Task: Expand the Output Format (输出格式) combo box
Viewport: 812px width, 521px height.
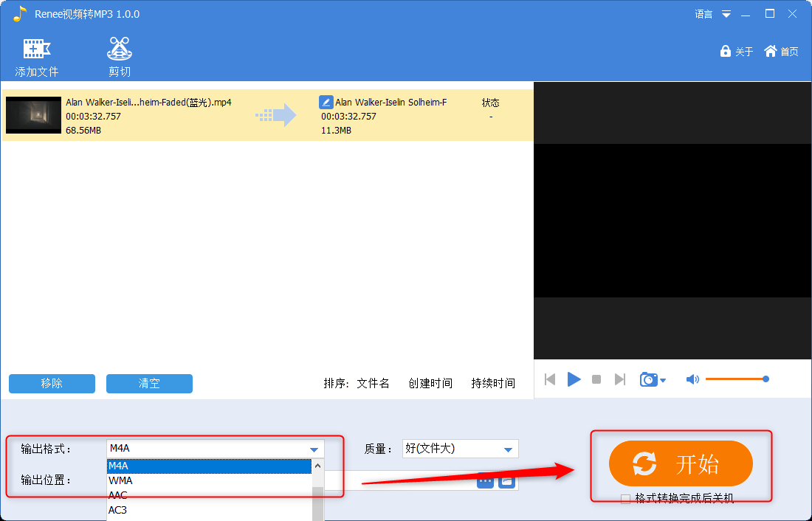Action: pyautogui.click(x=216, y=449)
